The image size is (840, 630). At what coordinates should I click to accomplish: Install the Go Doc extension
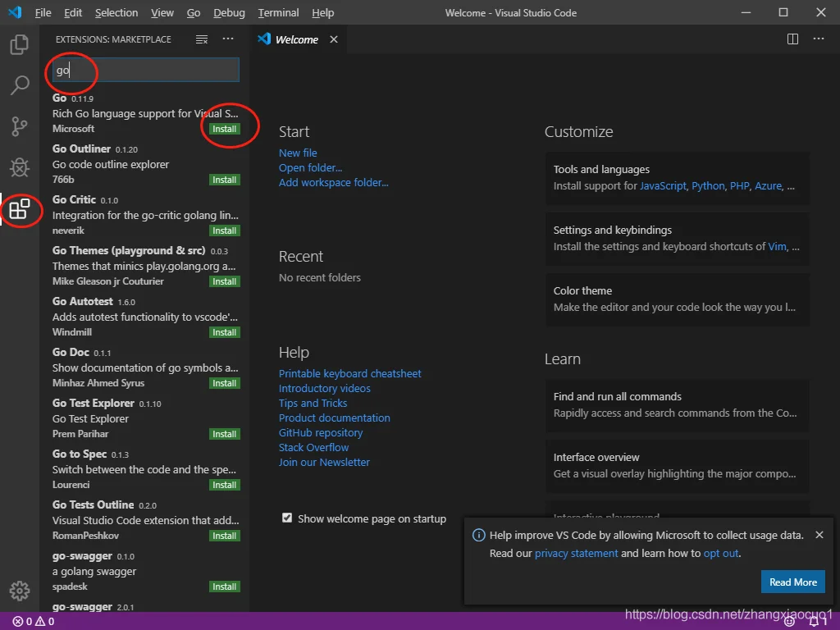pyautogui.click(x=225, y=384)
